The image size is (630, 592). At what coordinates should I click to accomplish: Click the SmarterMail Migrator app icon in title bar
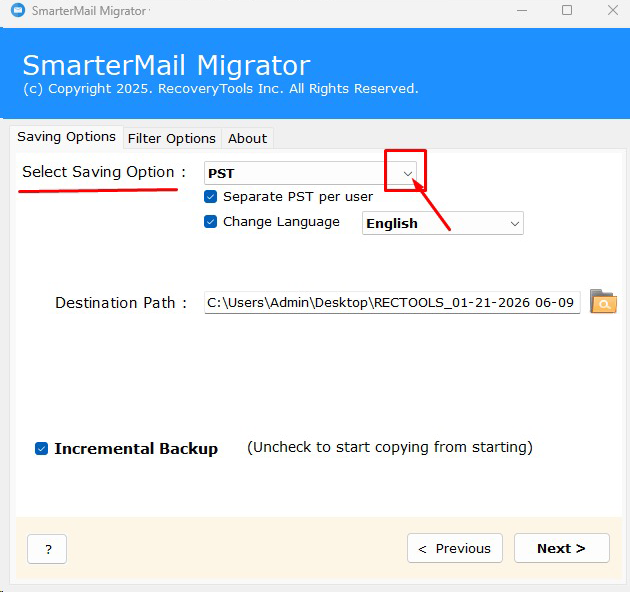tap(18, 10)
